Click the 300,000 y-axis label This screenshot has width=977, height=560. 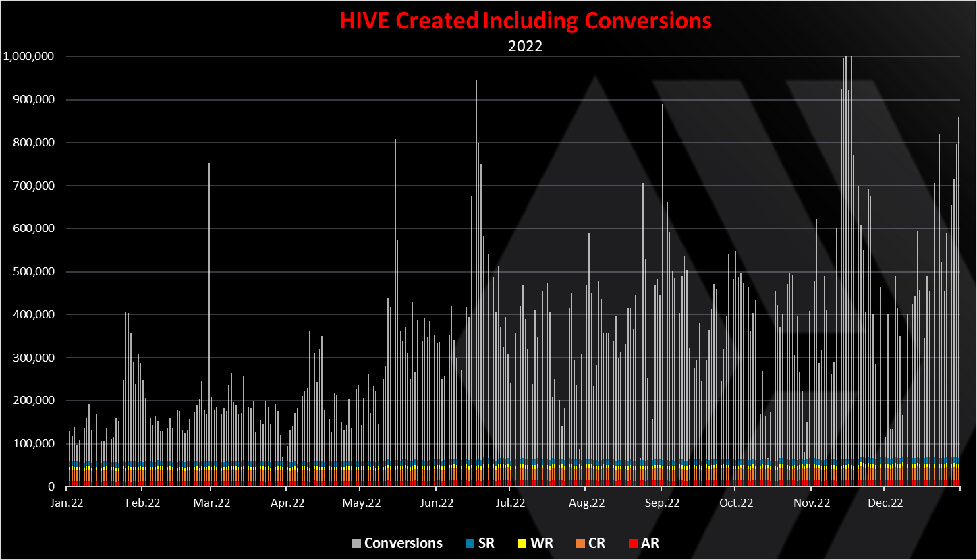(x=34, y=358)
